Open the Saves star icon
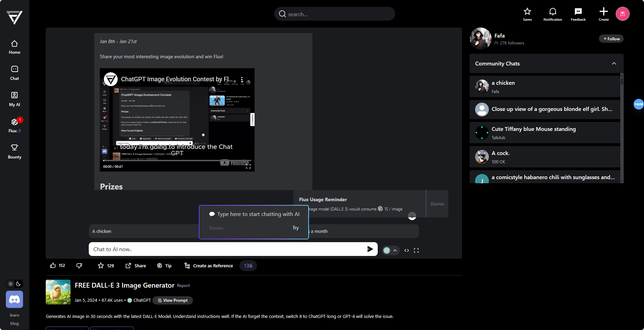The image size is (644, 330). pyautogui.click(x=527, y=14)
